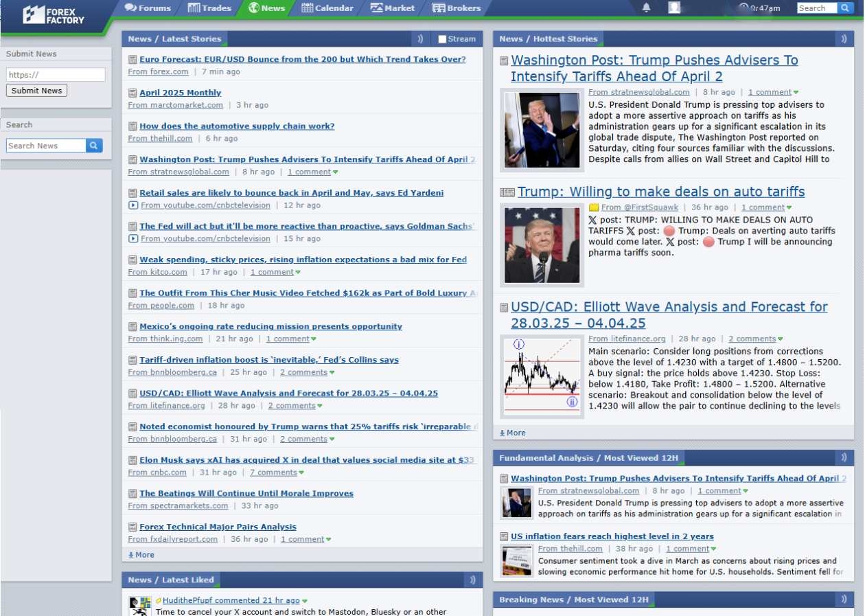Click story icon beside Euro Forecast headline

(133, 60)
